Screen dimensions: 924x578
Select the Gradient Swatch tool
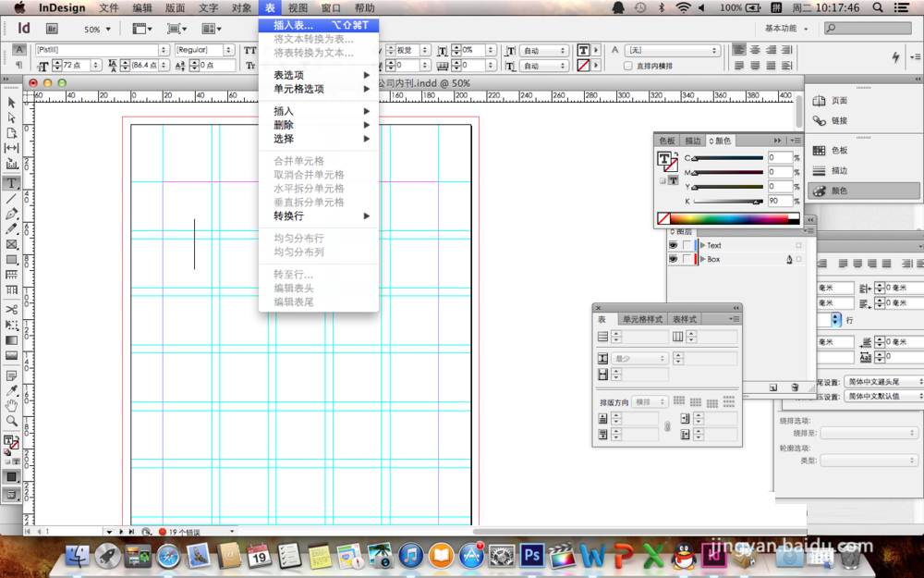[11, 340]
